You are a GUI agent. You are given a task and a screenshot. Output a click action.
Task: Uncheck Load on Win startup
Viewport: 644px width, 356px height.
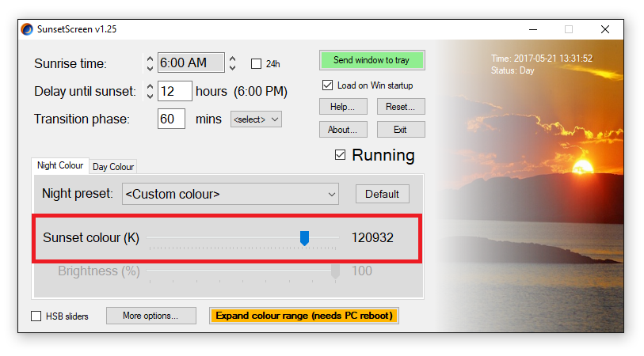(327, 85)
